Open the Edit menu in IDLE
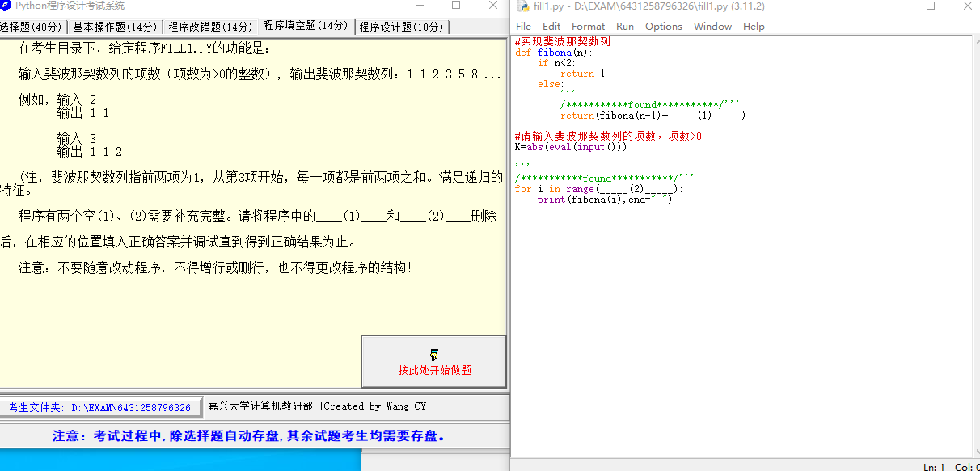Image resolution: width=980 pixels, height=471 pixels. 551,26
